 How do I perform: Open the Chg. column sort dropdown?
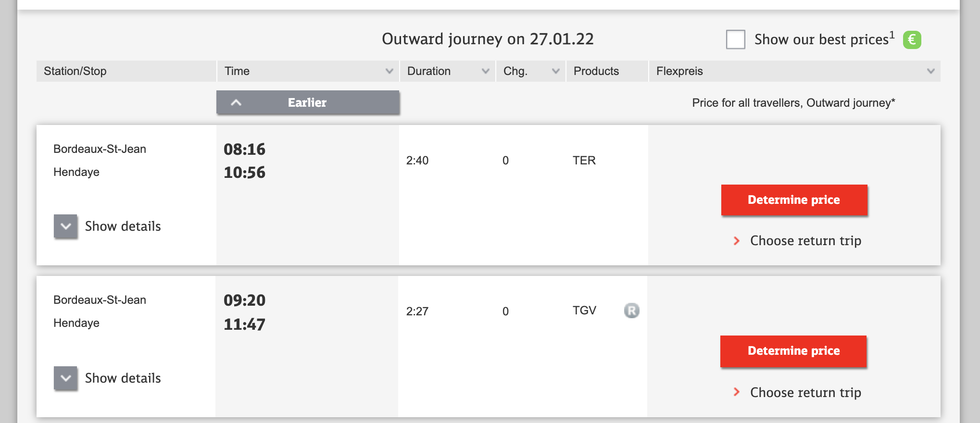pos(555,71)
